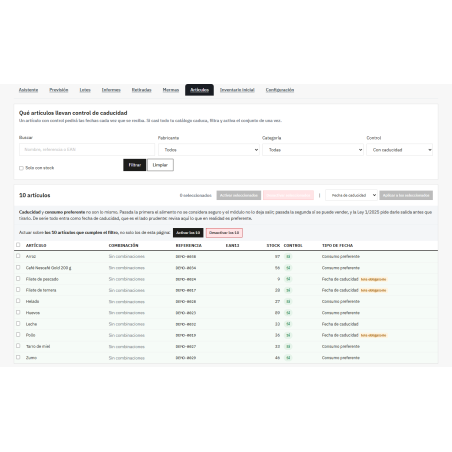This screenshot has height=452, width=452.
Task: Open the Categoría dropdown
Action: tap(313, 150)
